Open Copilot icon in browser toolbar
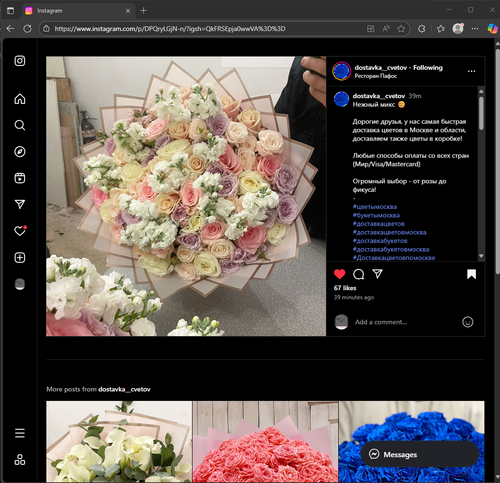 coord(492,29)
